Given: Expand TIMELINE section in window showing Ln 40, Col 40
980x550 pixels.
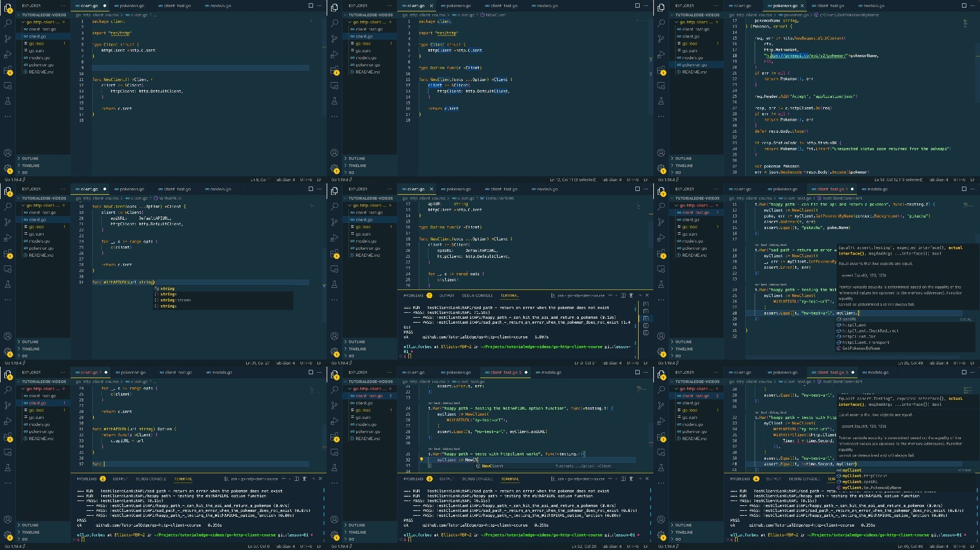Looking at the screenshot, I should (684, 532).
